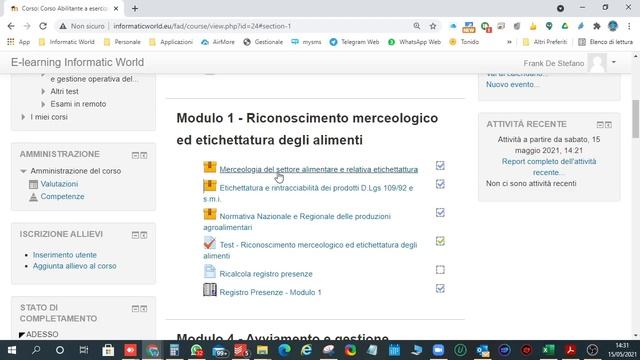Show more hidden bookmarks chevron

tap(509, 42)
